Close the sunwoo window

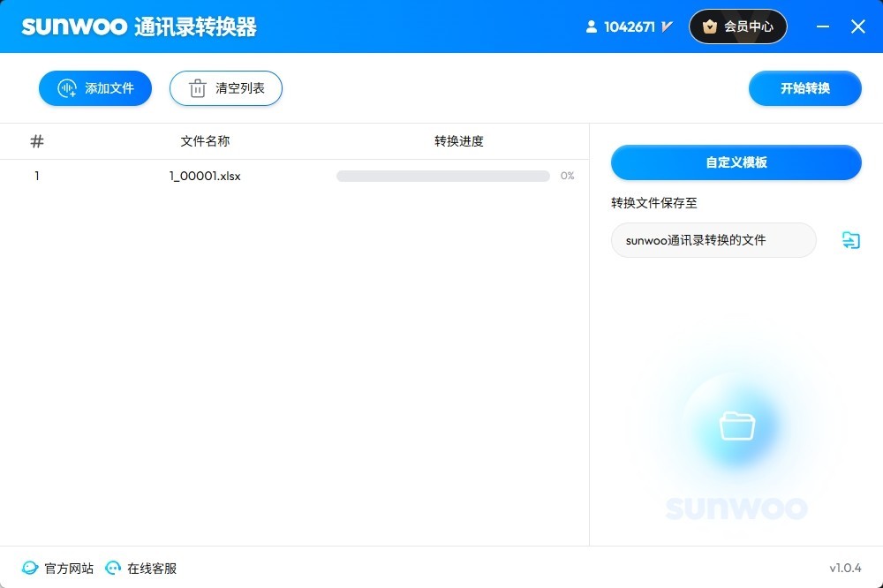858,26
